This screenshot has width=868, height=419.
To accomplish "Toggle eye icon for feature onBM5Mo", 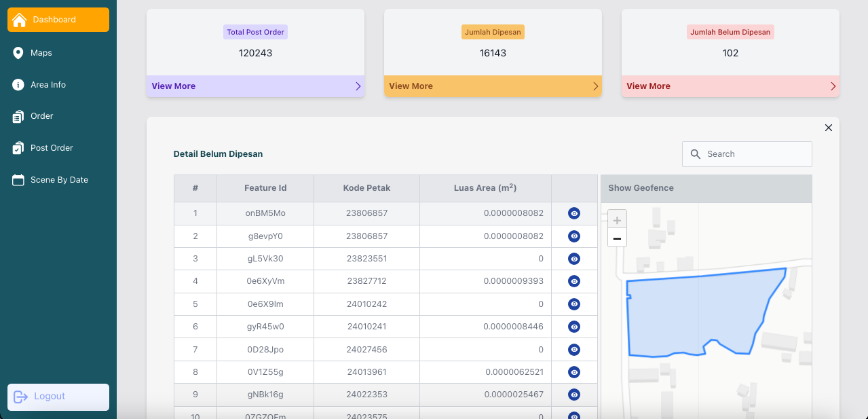I will pos(574,213).
